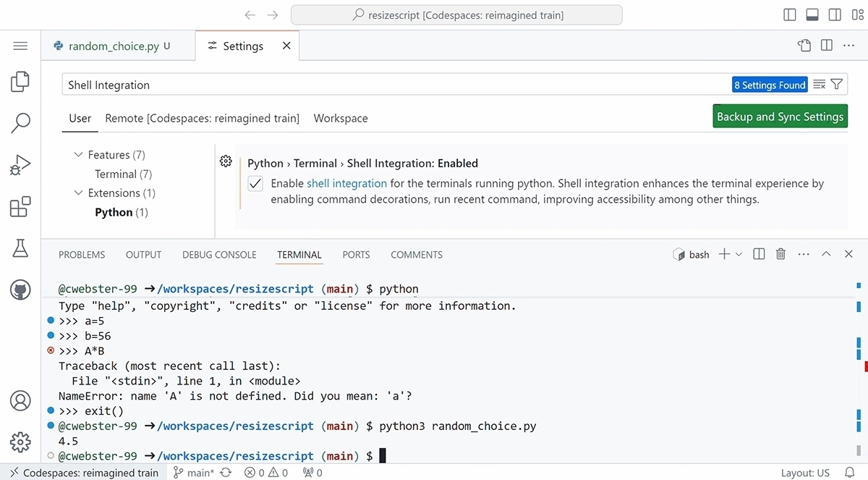Screen dimensions: 868x480
Task: Select Terminal (7) in settings tree
Action: pos(123,174)
